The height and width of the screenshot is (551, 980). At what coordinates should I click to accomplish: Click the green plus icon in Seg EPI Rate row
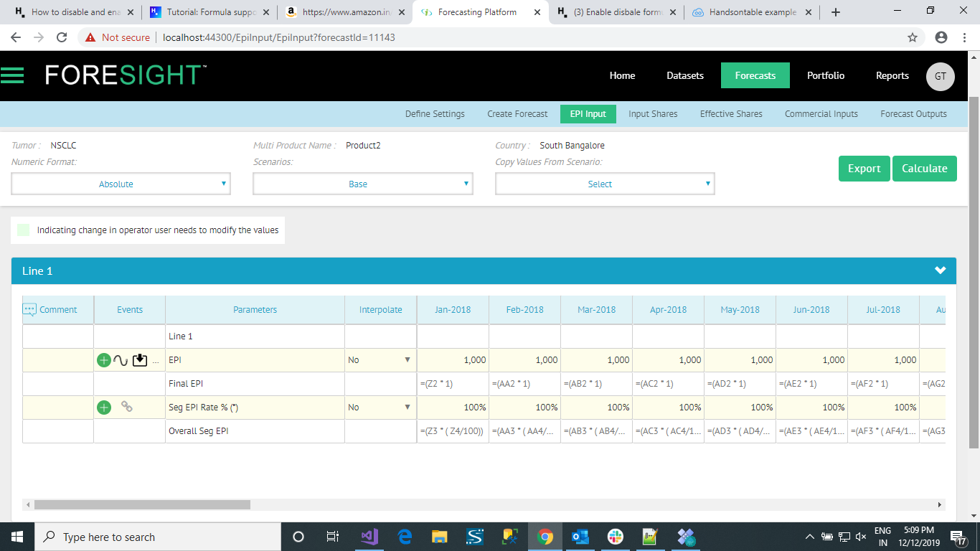pyautogui.click(x=103, y=408)
